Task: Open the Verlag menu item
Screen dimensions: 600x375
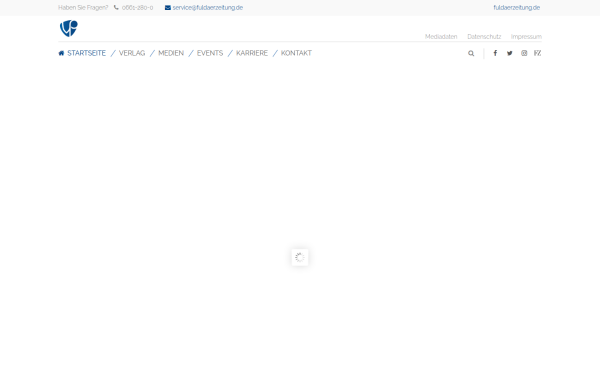Action: pos(132,53)
